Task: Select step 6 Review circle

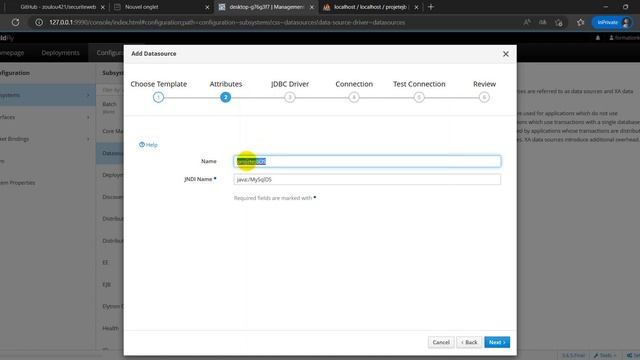Action: click(x=484, y=97)
